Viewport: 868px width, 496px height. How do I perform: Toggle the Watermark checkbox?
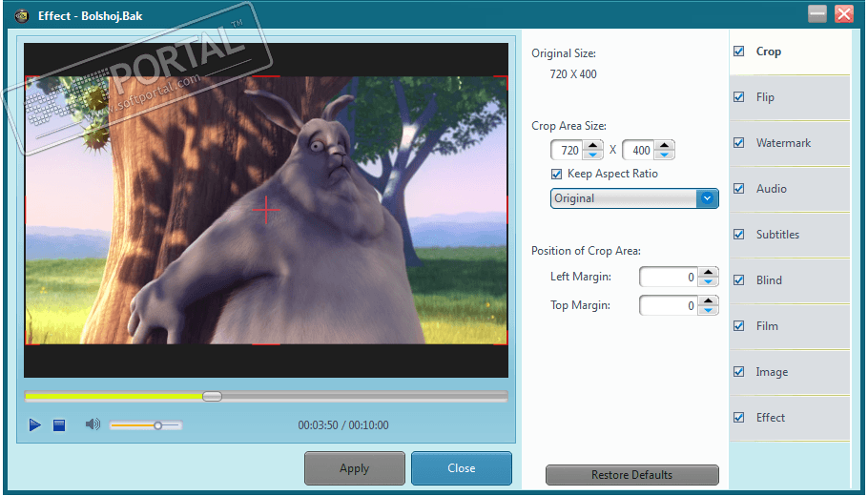coord(739,143)
